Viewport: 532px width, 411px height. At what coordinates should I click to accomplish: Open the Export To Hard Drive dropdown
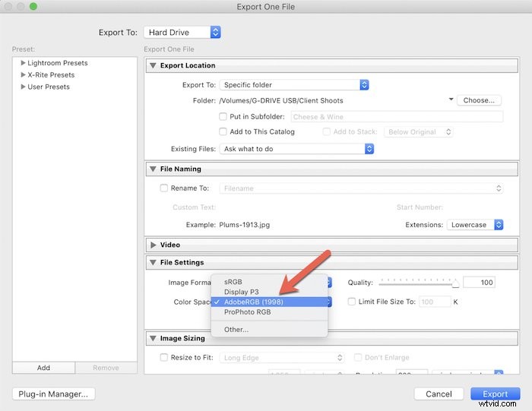(184, 33)
